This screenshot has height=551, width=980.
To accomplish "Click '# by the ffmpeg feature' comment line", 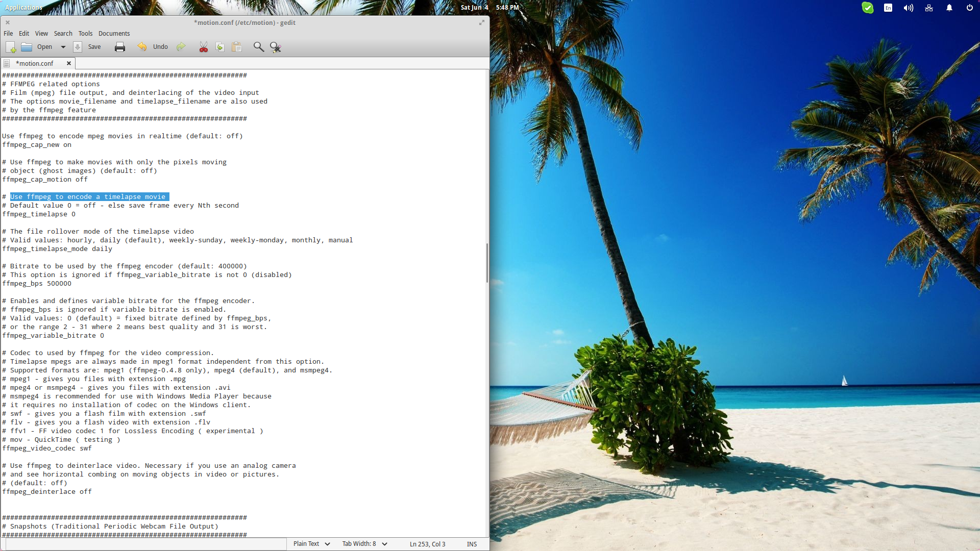I will [x=49, y=110].
